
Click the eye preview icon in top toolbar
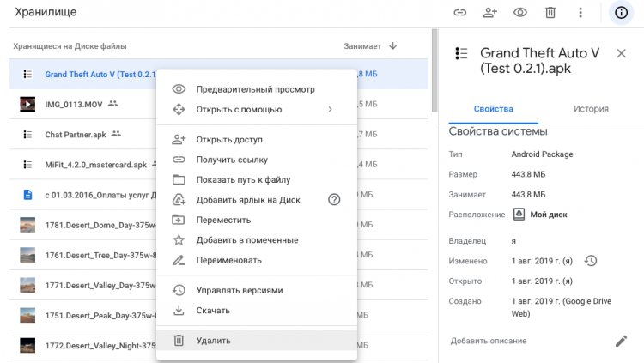tap(520, 13)
